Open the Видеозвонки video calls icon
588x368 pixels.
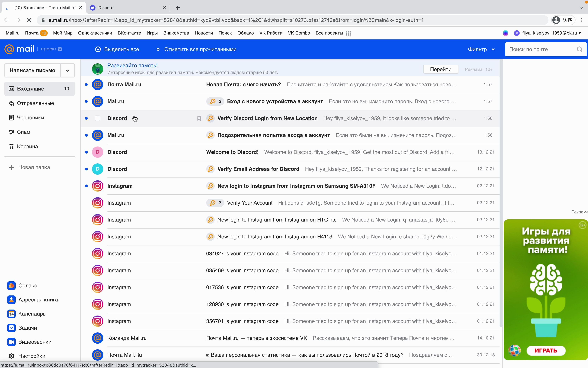[x=11, y=342]
